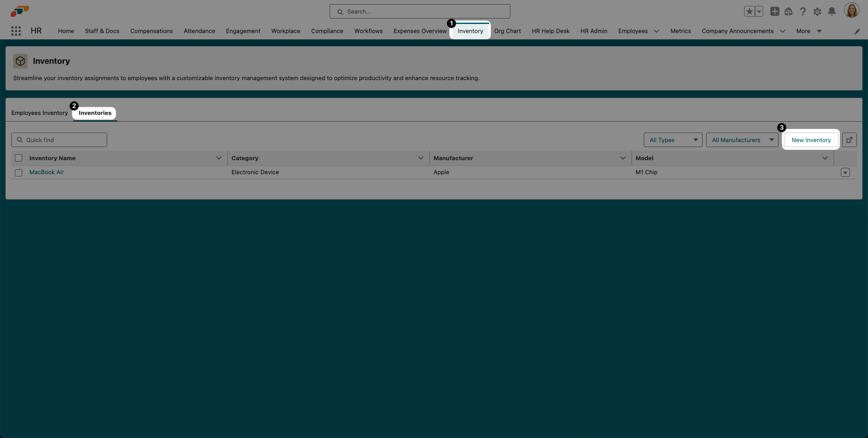Click the star favorites icon
This screenshot has width=868, height=438.
[x=749, y=11]
